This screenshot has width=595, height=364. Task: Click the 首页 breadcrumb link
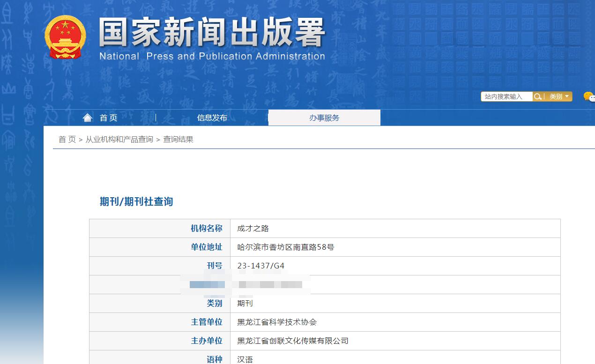click(66, 139)
